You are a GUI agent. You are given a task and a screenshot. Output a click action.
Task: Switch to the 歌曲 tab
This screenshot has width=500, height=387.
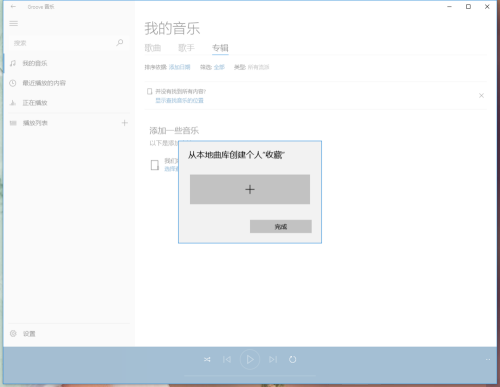click(153, 48)
